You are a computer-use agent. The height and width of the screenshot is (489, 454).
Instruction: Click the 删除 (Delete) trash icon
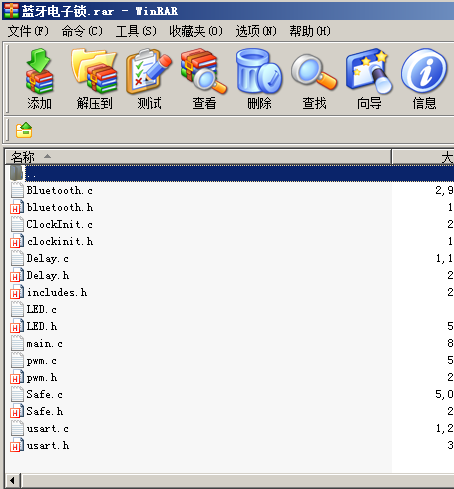[259, 79]
